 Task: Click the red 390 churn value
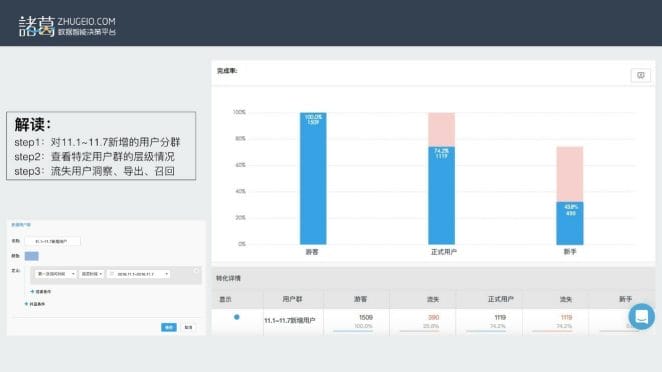[434, 317]
